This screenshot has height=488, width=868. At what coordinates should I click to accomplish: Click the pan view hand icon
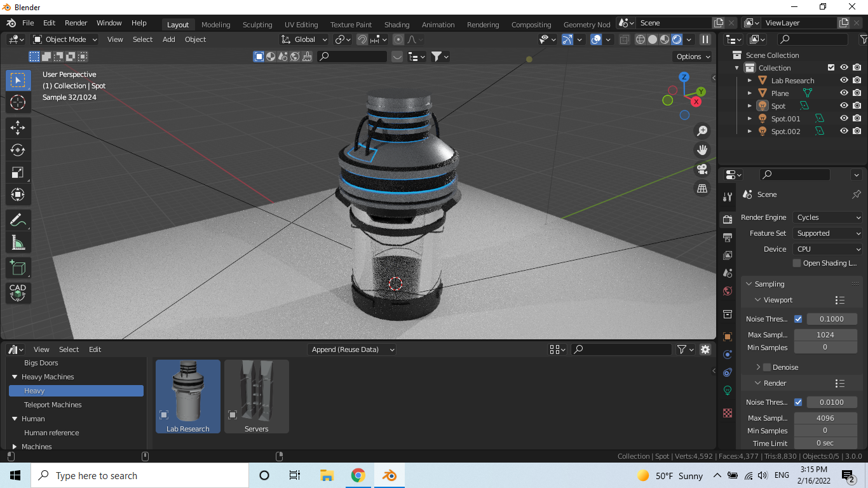pos(702,150)
